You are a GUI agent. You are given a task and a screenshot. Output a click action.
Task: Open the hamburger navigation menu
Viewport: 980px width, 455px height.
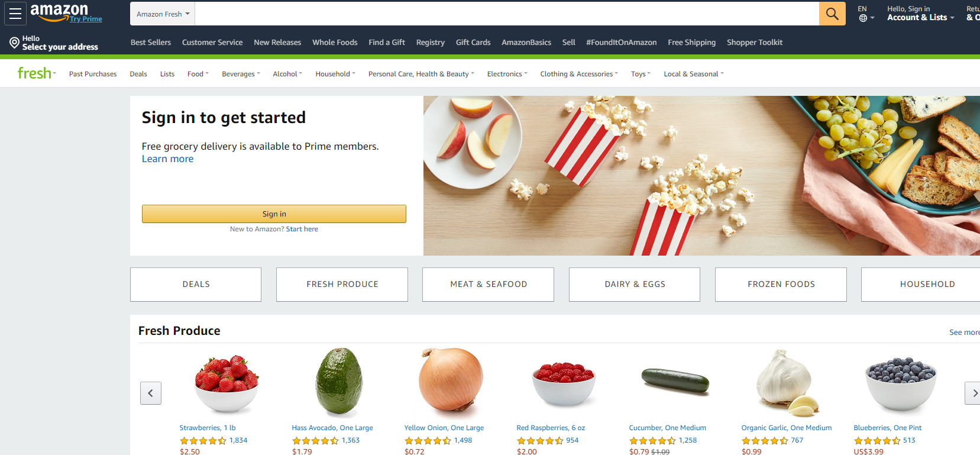(x=15, y=14)
